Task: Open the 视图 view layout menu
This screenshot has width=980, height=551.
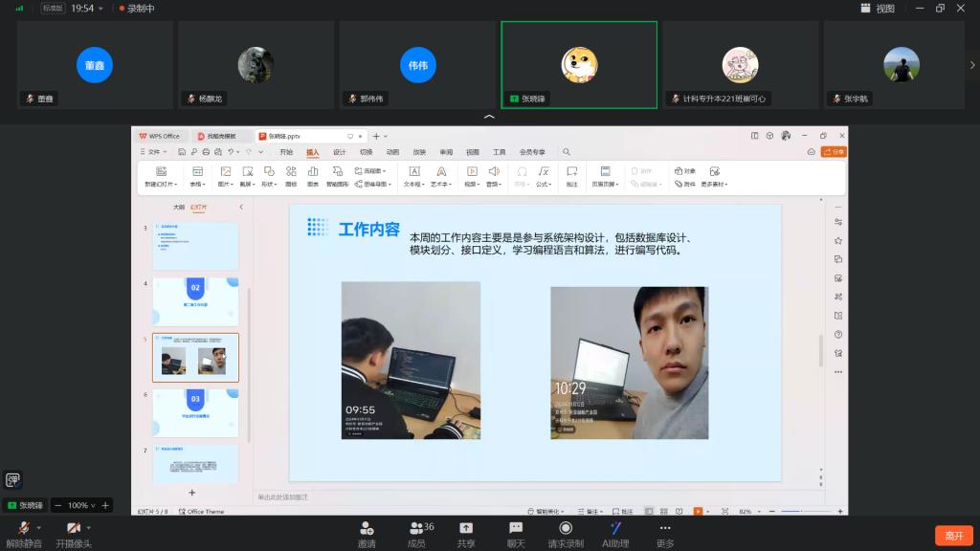Action: [878, 9]
